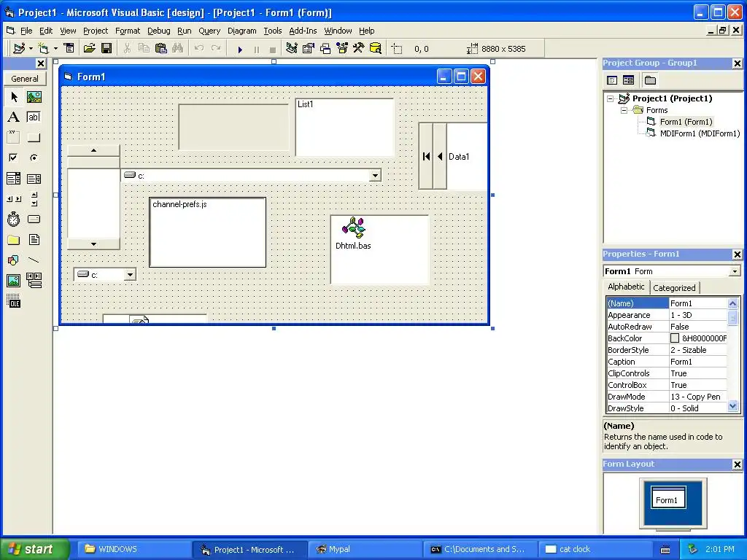Collapse the Forms folder node
The image size is (747, 560).
click(x=624, y=110)
